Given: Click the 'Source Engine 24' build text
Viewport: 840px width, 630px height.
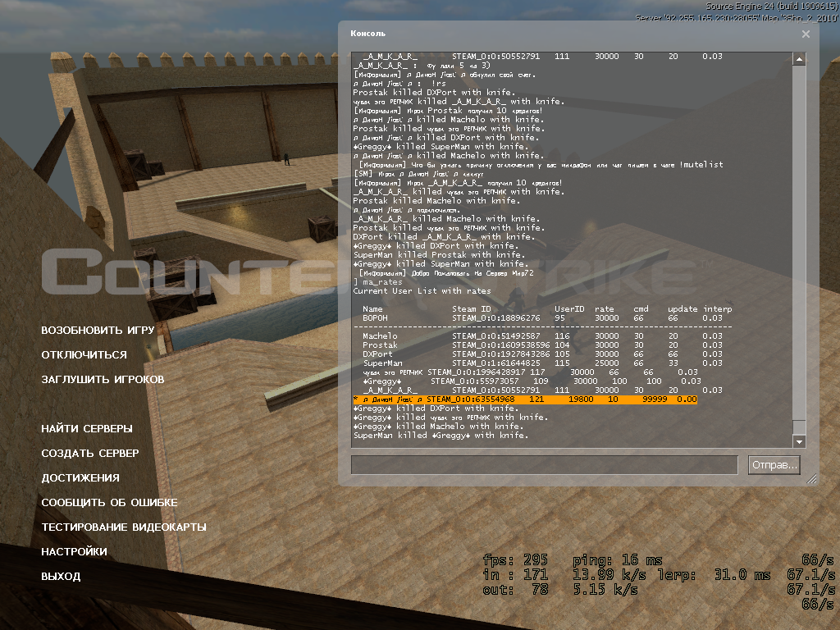Looking at the screenshot, I should tap(771, 7).
